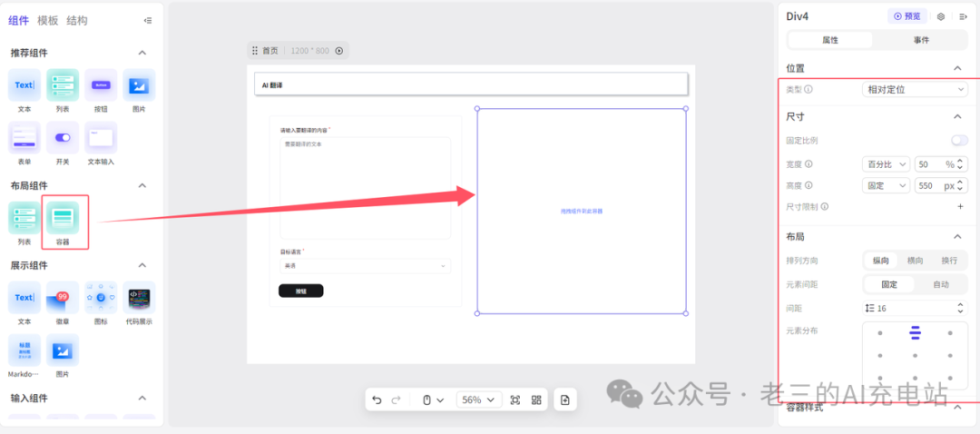Toggle the 固定比例 switch
The image size is (980, 434).
coord(959,141)
